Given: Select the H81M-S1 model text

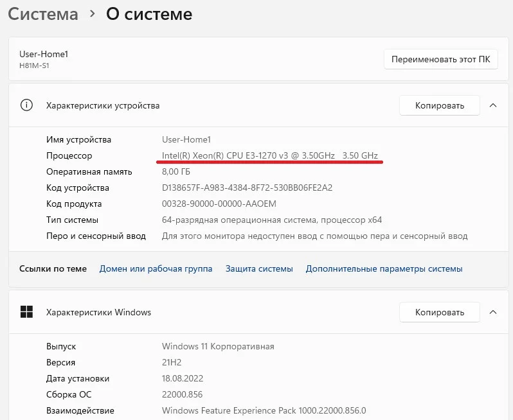Looking at the screenshot, I should tap(34, 66).
